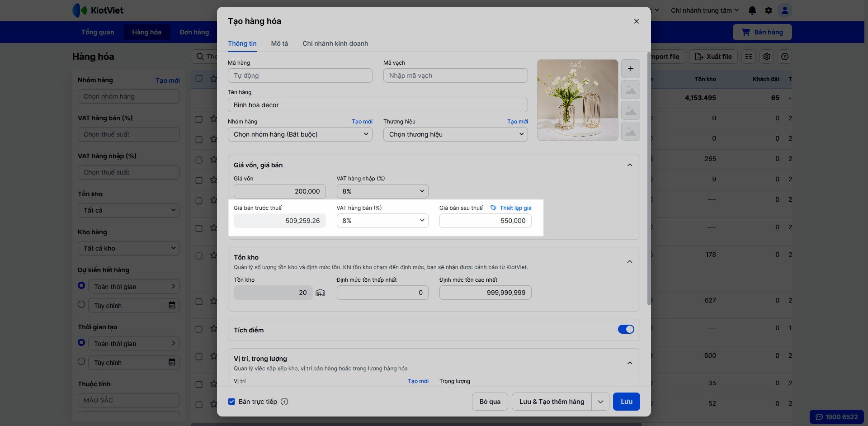Click the info icon next to Bán trực tiếp
868x426 pixels.
[284, 402]
